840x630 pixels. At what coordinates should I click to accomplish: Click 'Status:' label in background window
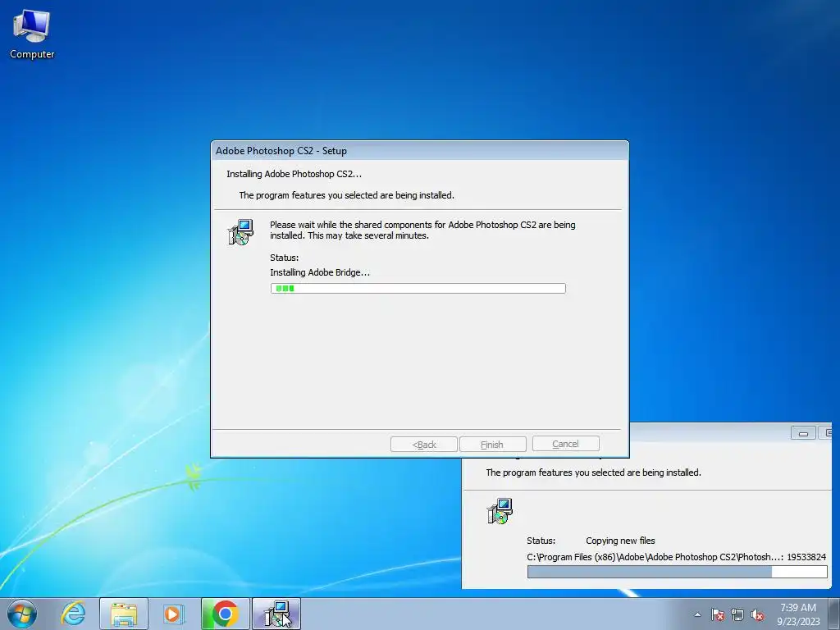tap(541, 541)
